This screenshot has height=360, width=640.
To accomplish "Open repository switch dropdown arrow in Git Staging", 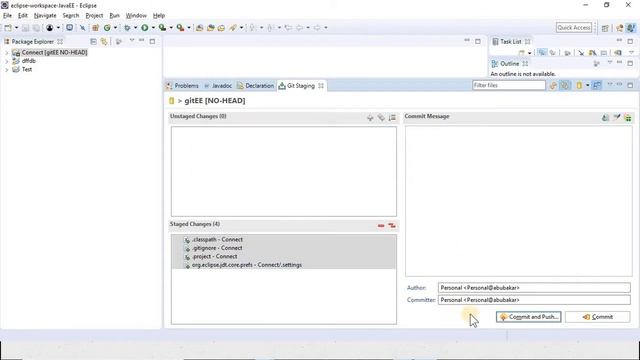I will pos(587,85).
